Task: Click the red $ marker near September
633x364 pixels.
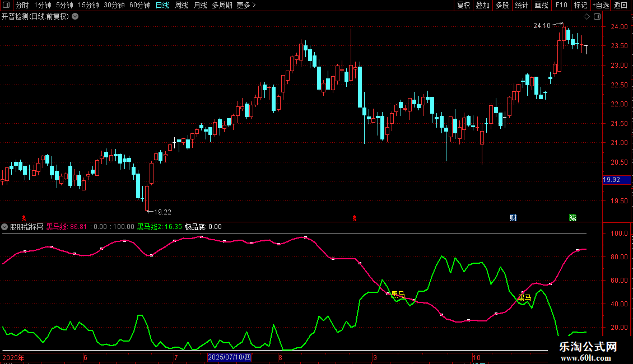Action: pyautogui.click(x=355, y=218)
